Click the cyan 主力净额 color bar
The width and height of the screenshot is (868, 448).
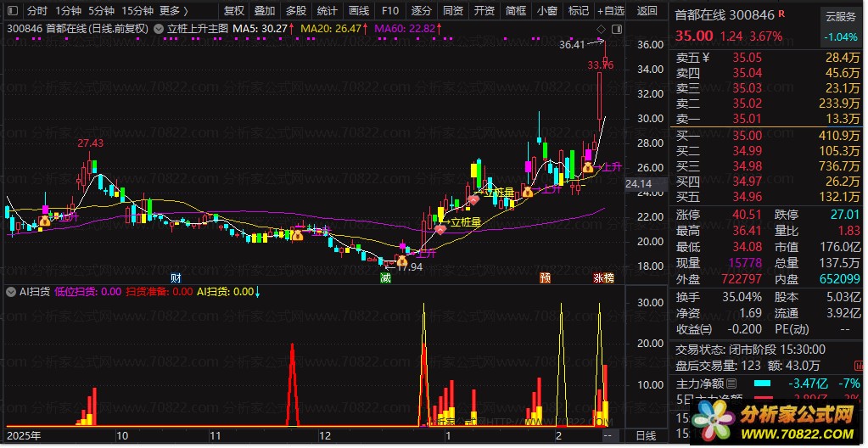pyautogui.click(x=762, y=384)
